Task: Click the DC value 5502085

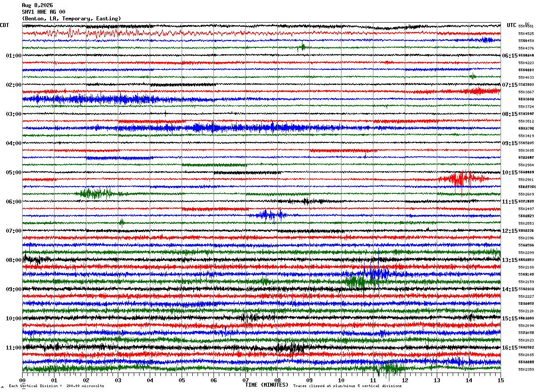Action: point(526,355)
